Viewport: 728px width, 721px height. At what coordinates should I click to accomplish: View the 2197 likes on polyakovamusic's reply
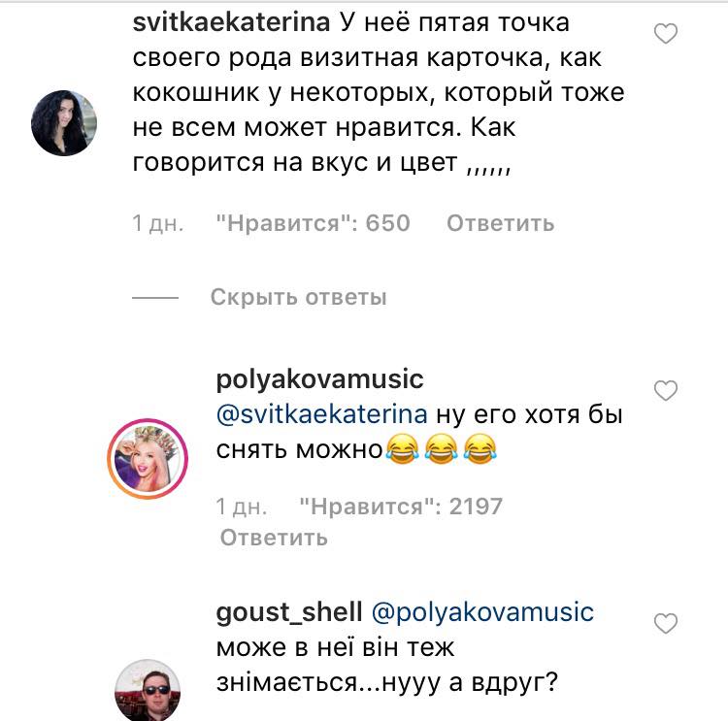[x=401, y=506]
